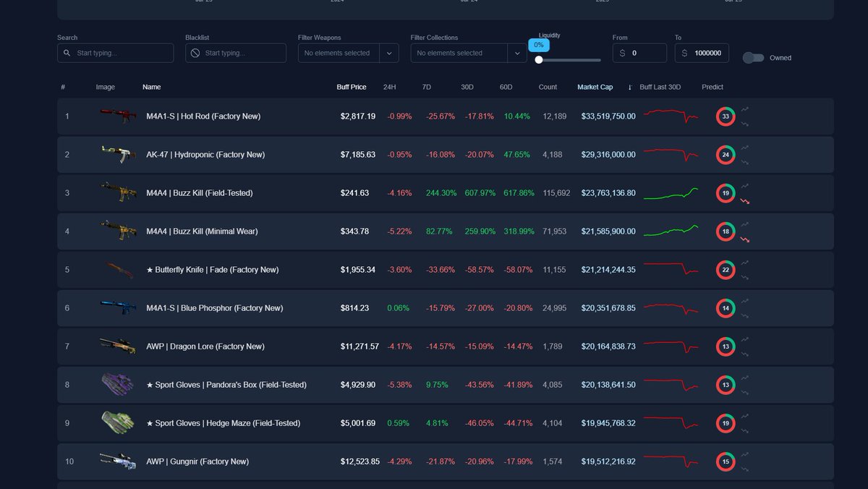The height and width of the screenshot is (489, 868).
Task: Click the dollar icon inside the From field
Action: 623,53
